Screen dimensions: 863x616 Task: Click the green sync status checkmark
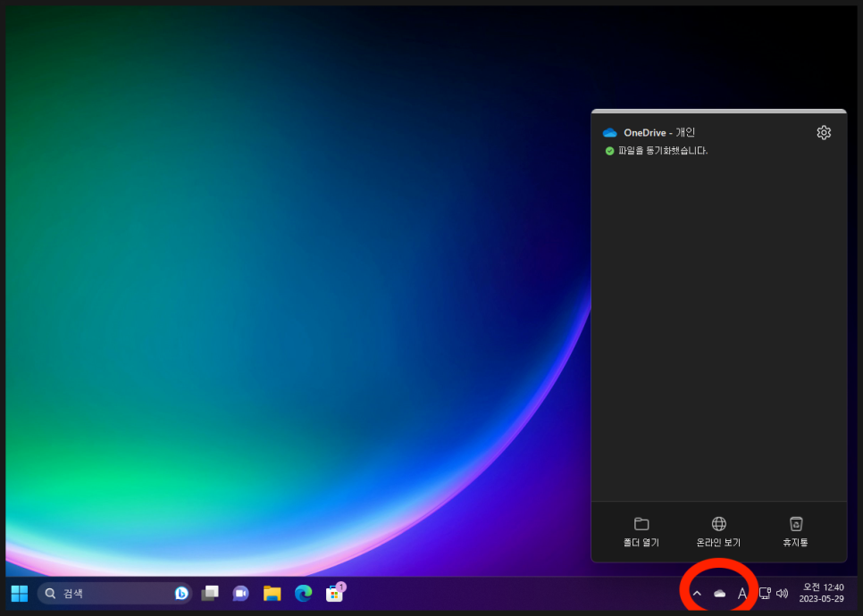609,151
